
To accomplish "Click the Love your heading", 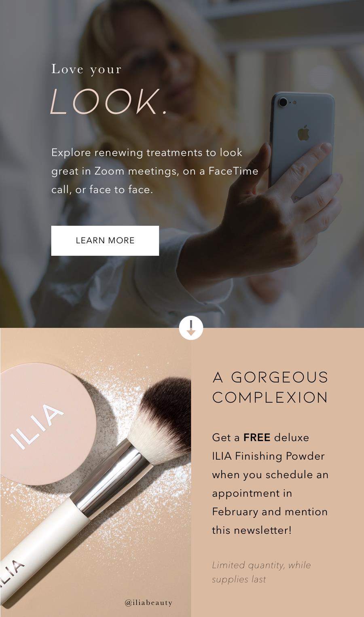I will tap(86, 69).
